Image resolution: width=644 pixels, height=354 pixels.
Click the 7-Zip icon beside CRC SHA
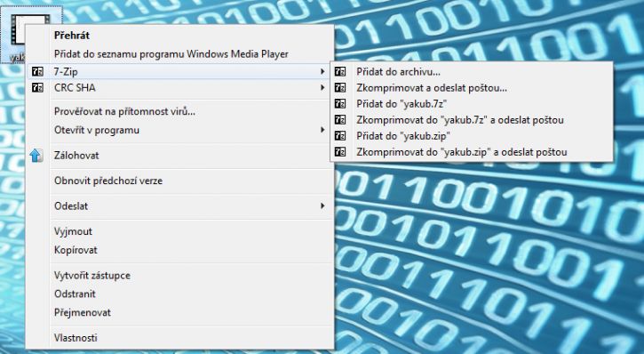tap(37, 87)
